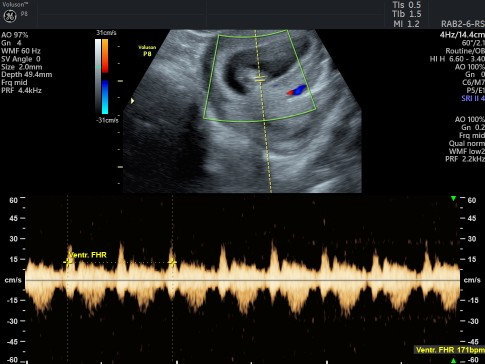This screenshot has width=485, height=364.
Task: Click the GE logo icon
Action: [10, 16]
